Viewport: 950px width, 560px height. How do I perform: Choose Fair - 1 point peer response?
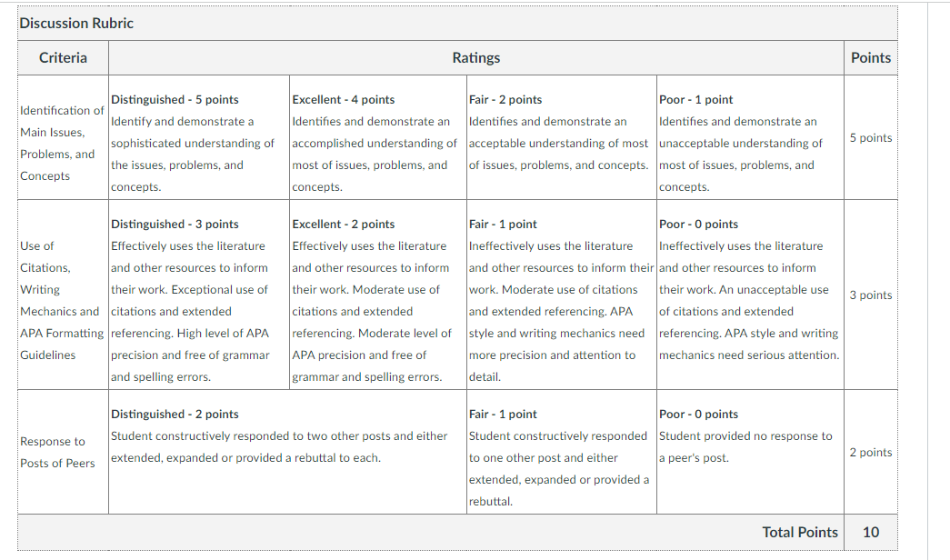562,452
